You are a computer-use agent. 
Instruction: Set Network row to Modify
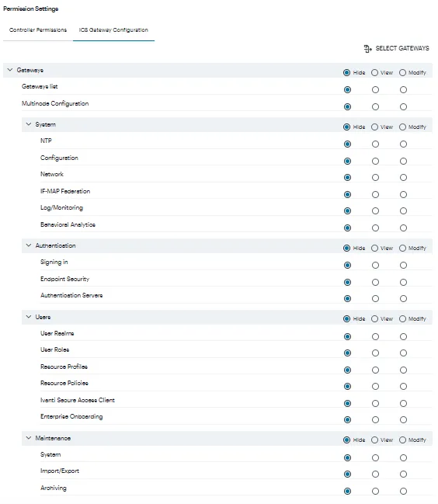(403, 177)
